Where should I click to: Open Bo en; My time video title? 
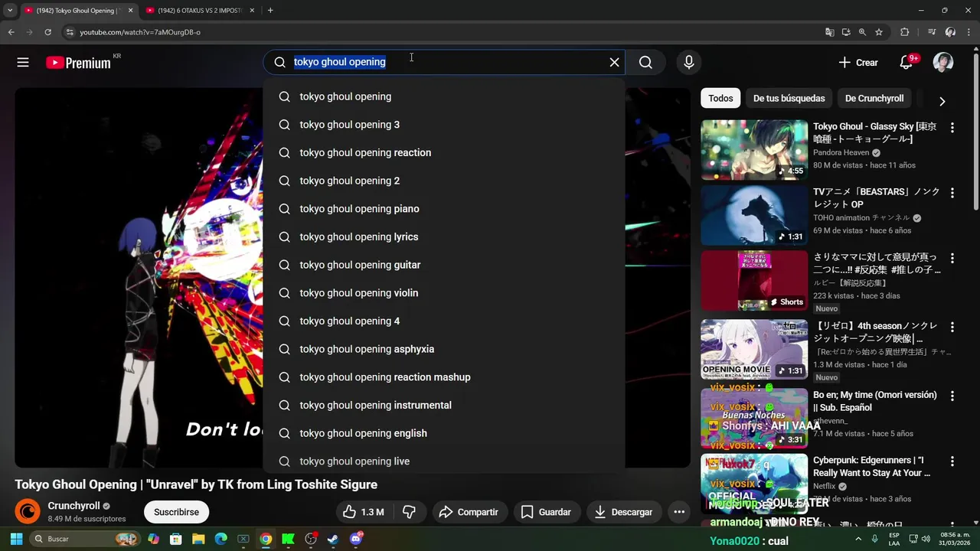point(875,401)
